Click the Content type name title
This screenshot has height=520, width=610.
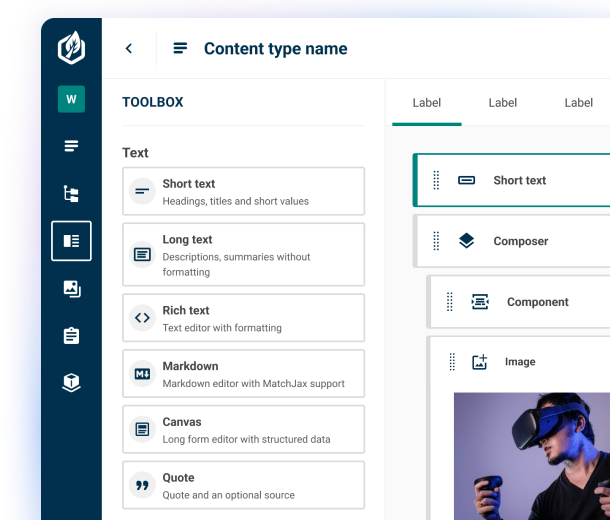(275, 49)
